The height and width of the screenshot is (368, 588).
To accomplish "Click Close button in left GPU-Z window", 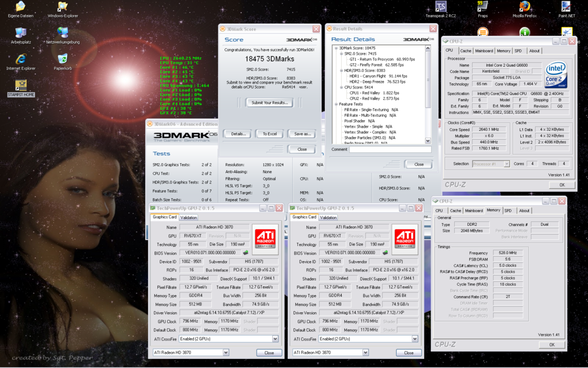I will click(269, 352).
